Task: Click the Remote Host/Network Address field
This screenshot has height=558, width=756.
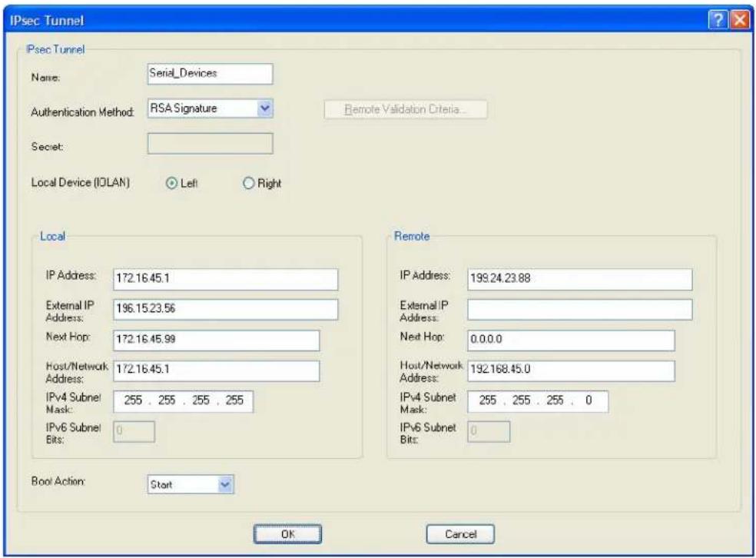Action: pos(571,371)
